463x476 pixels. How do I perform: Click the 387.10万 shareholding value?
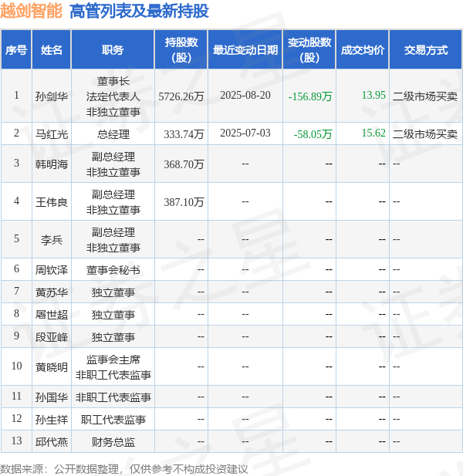point(184,202)
